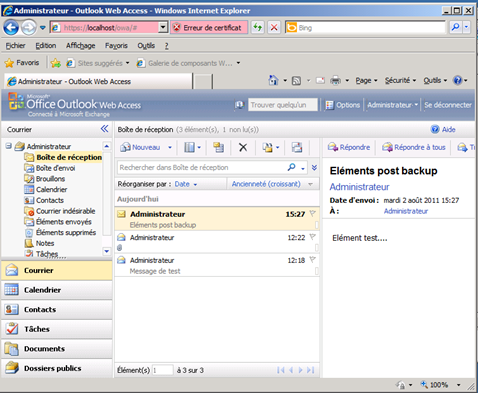Open Options in the OWA header

(343, 105)
